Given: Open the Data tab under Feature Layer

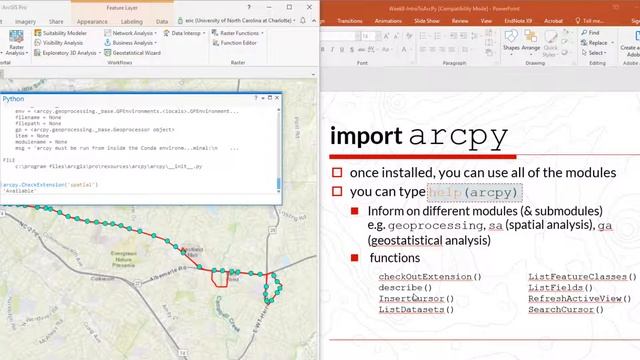Looking at the screenshot, I should pyautogui.click(x=162, y=21).
